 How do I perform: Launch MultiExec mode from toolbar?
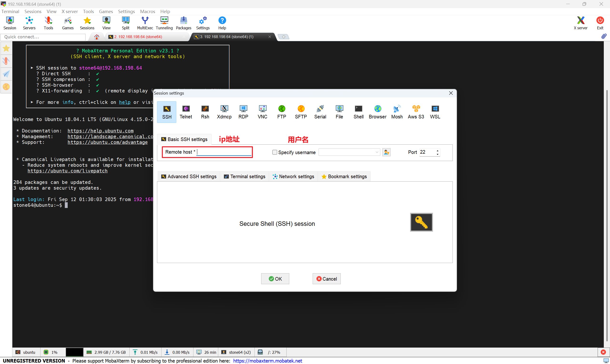(145, 23)
